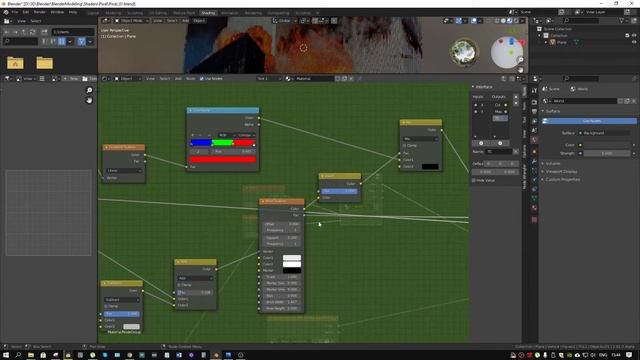Open the Linear dropdown on Gradient Texture node
The width and height of the screenshot is (640, 360).
click(x=123, y=170)
